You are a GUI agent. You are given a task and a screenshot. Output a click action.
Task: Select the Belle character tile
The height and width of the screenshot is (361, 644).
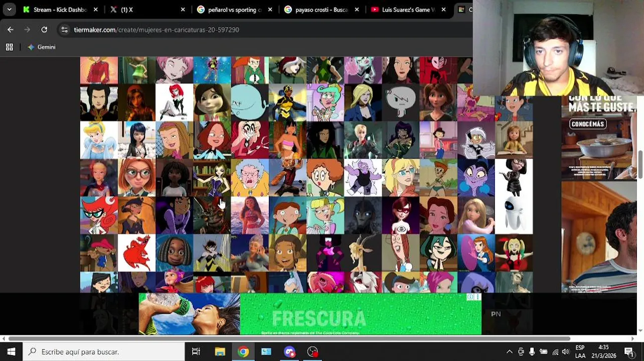coord(438,215)
